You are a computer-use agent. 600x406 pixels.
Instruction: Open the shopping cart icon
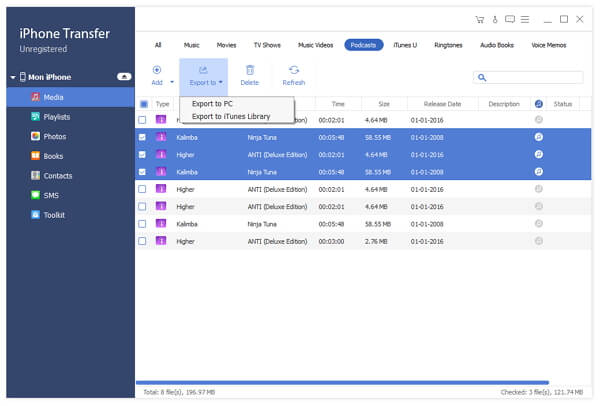(479, 20)
